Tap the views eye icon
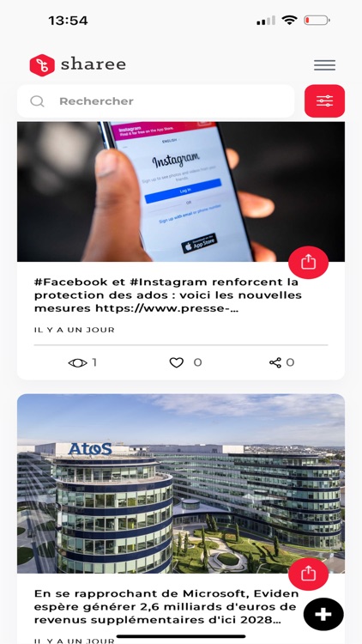 pyautogui.click(x=77, y=362)
